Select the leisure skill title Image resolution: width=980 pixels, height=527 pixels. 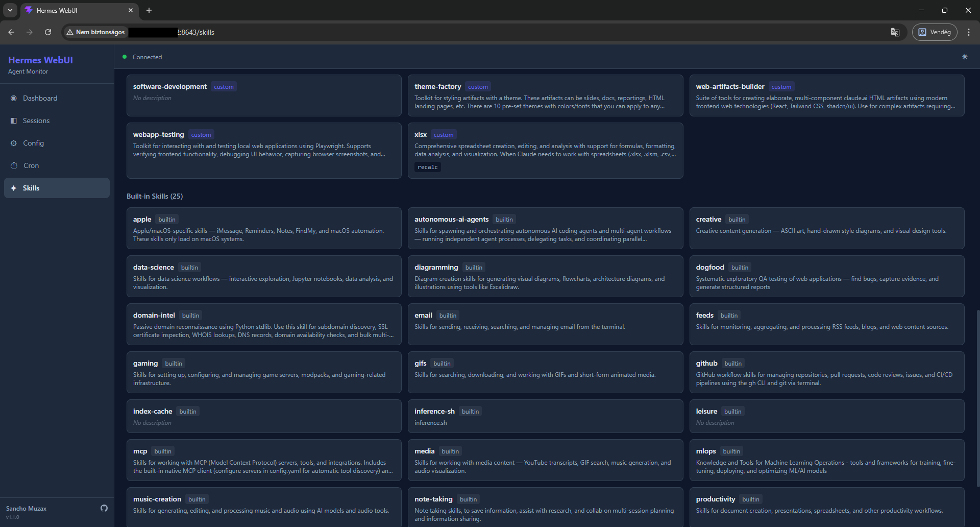point(706,411)
